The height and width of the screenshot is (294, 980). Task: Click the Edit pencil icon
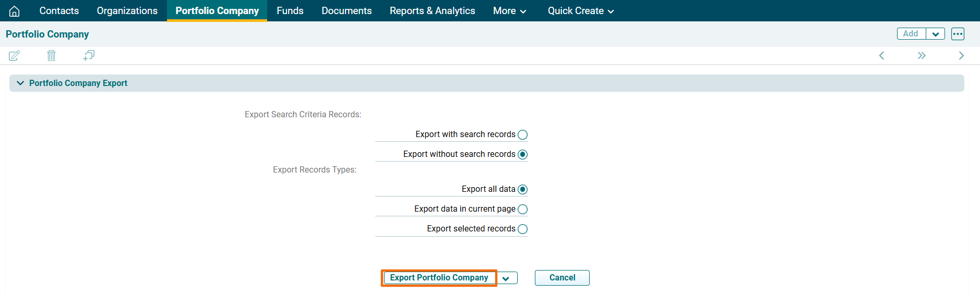click(15, 56)
